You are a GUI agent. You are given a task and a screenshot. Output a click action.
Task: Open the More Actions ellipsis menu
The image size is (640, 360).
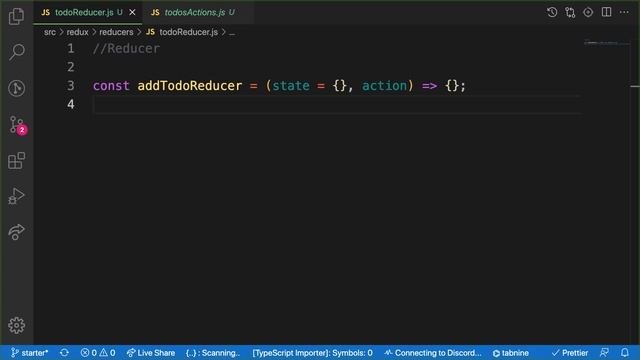pos(624,12)
